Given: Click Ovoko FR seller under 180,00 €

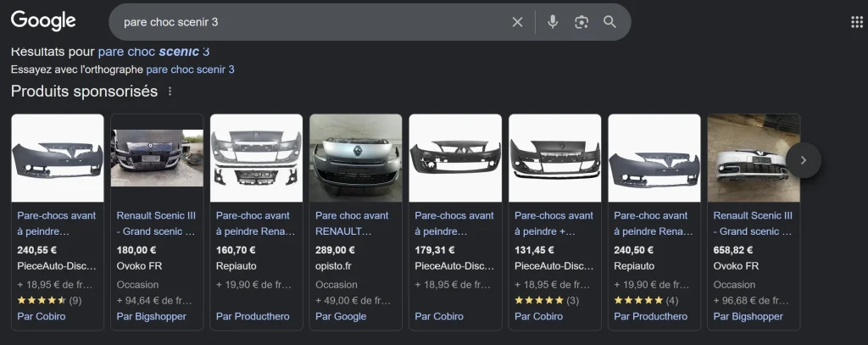Looking at the screenshot, I should [140, 266].
